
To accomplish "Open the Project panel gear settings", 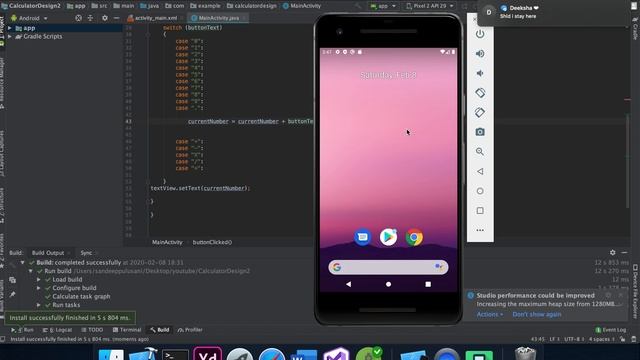I will (x=105, y=18).
